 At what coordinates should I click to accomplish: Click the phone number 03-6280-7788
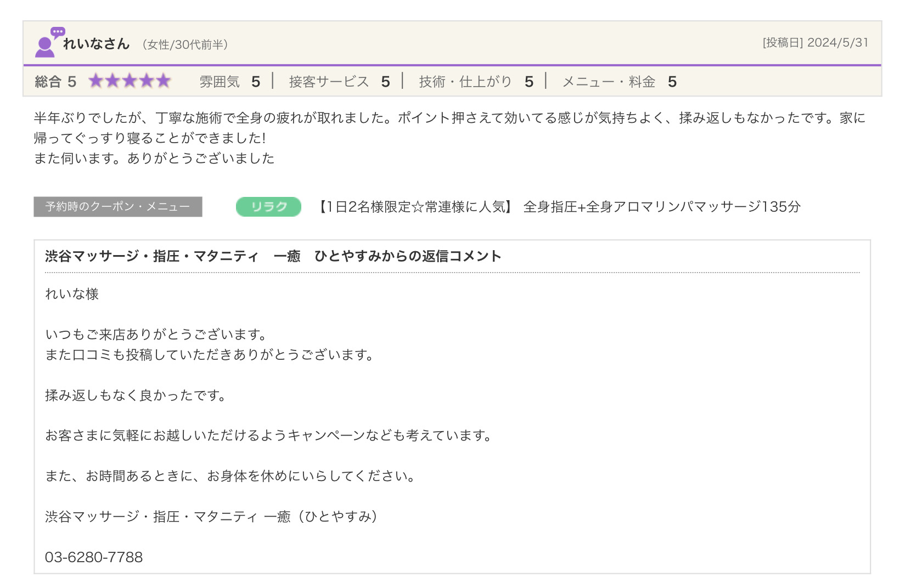(94, 557)
